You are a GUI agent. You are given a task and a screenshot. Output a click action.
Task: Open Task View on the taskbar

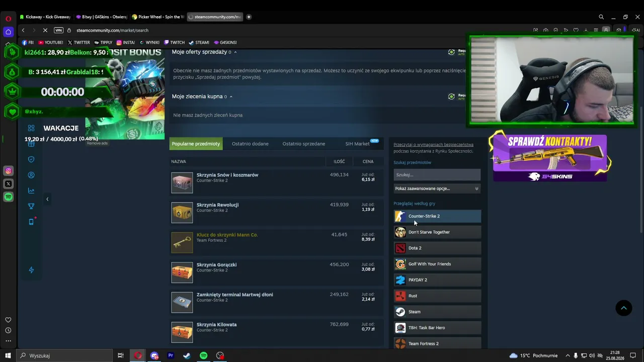120,355
